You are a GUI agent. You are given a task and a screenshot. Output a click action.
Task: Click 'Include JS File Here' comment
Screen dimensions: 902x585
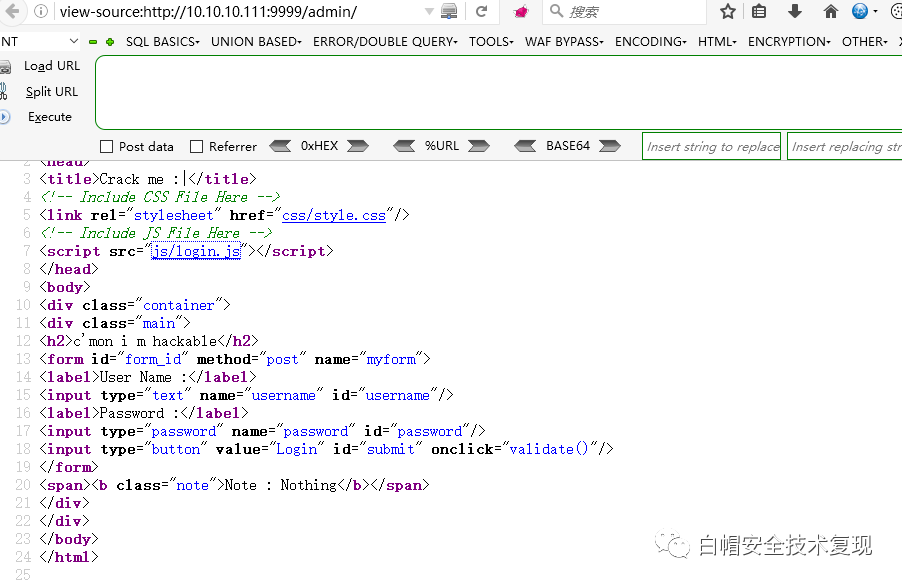(156, 233)
